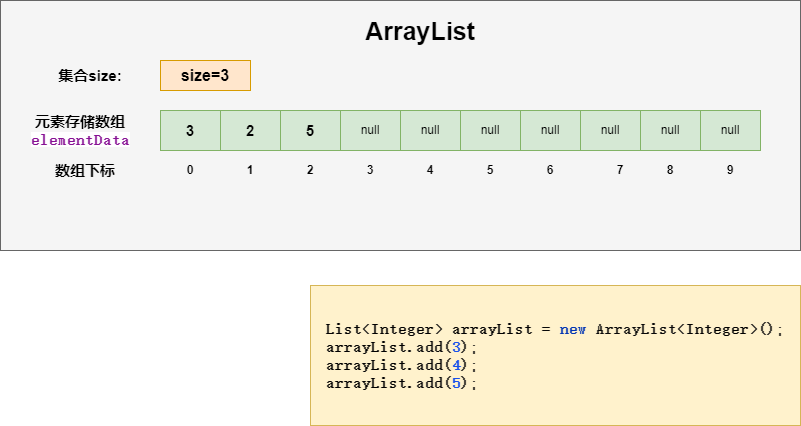Select the null cell at index 4
801x426 pixels.
coord(430,130)
